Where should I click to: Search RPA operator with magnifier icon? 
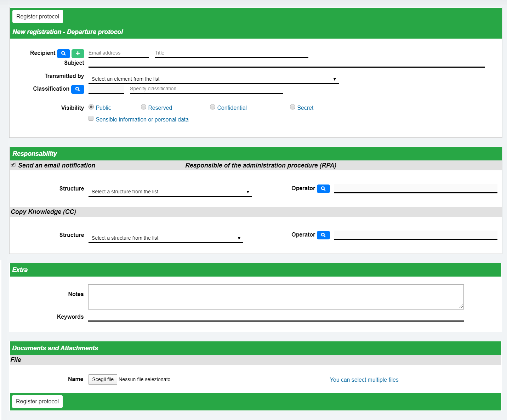323,189
